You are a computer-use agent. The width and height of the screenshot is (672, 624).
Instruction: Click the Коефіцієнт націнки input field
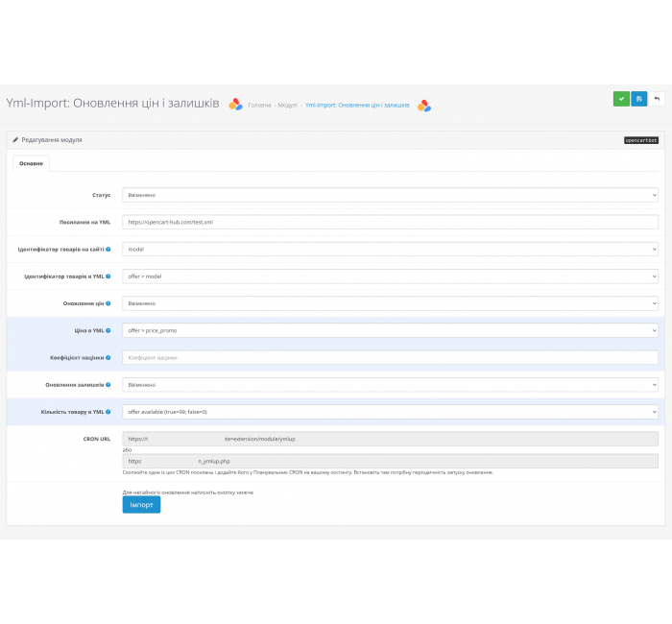pos(390,357)
